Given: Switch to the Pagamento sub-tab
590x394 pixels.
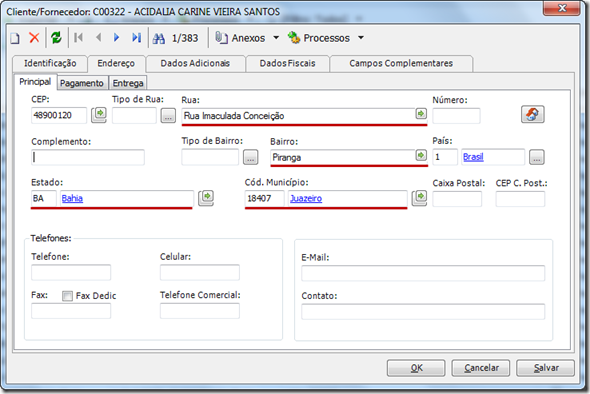Looking at the screenshot, I should (82, 83).
